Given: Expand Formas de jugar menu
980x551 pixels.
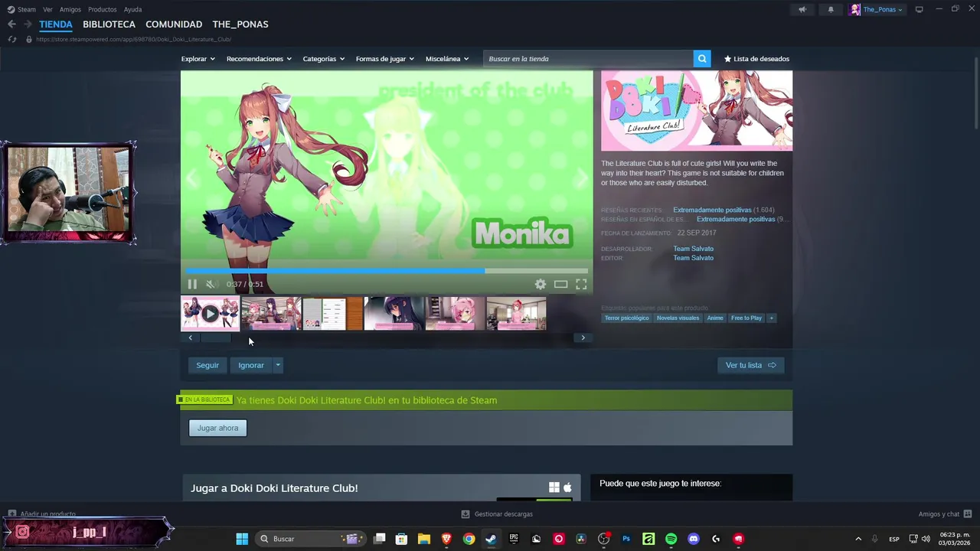Looking at the screenshot, I should (x=385, y=59).
